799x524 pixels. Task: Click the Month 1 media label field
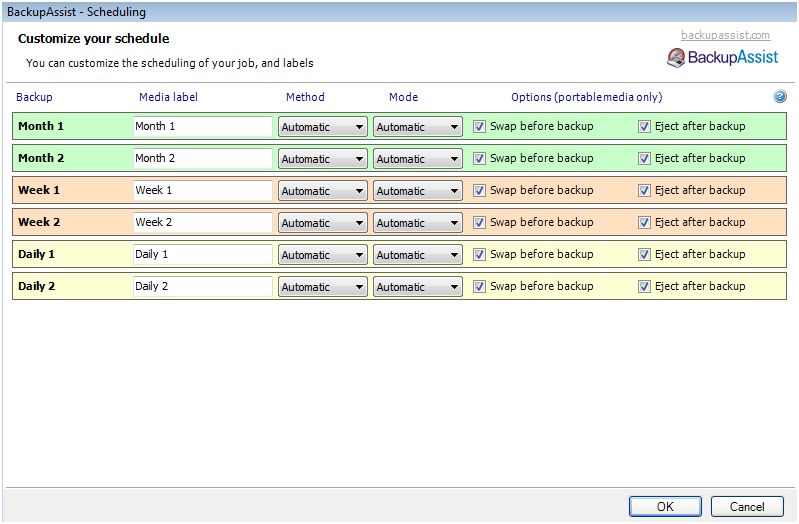click(x=203, y=126)
